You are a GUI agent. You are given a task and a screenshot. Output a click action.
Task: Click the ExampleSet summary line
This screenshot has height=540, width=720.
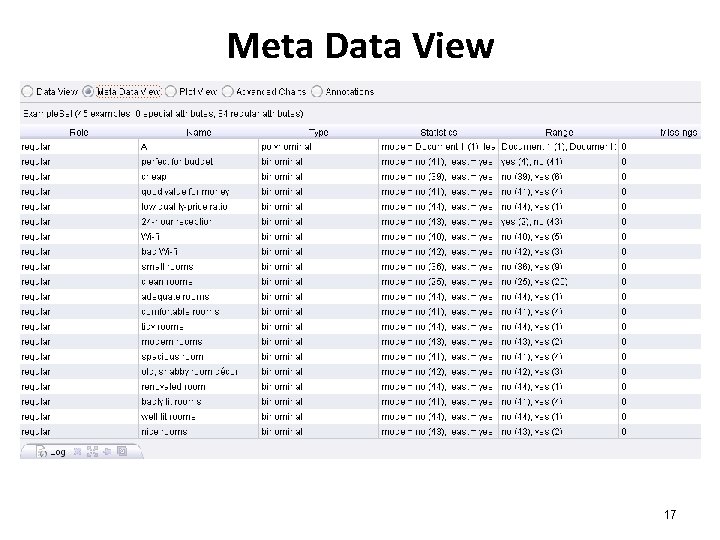(163, 113)
